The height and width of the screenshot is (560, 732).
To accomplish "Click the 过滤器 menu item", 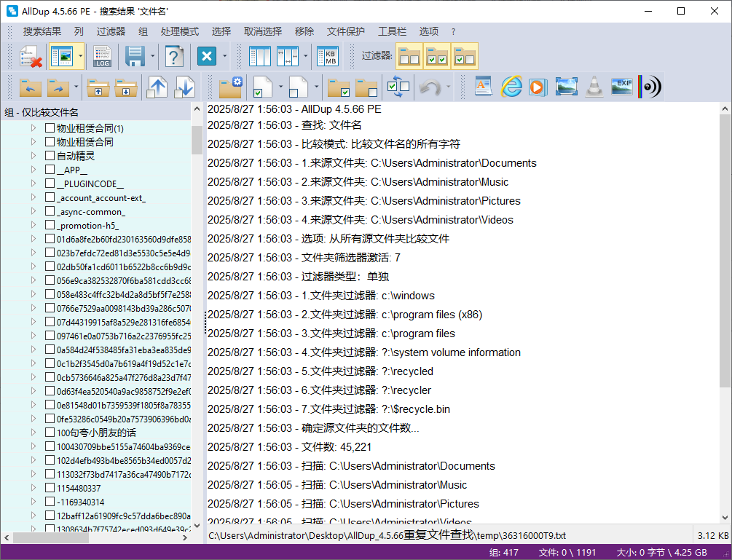I will [110, 31].
